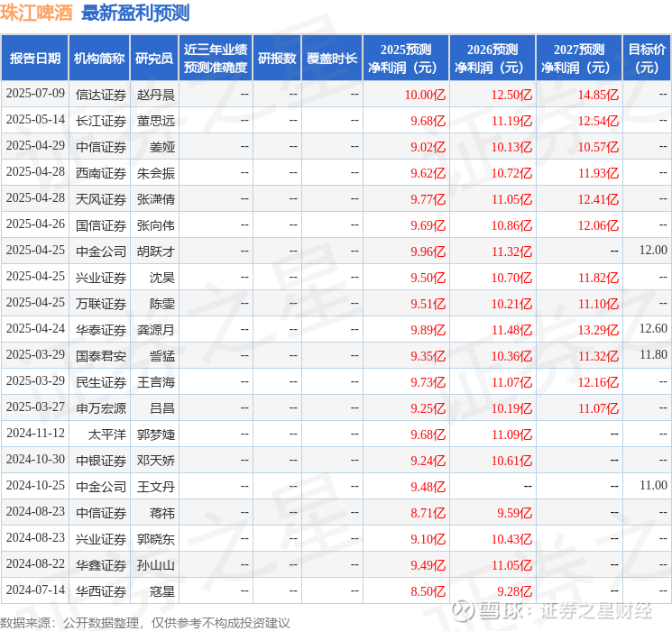Click the 11.00 target price

coord(653,485)
